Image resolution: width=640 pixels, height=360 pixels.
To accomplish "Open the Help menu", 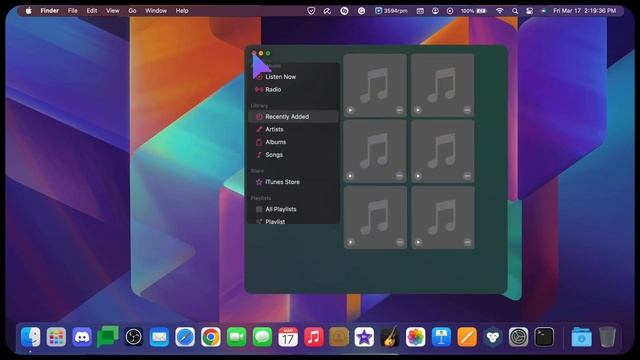I will pos(182,11).
